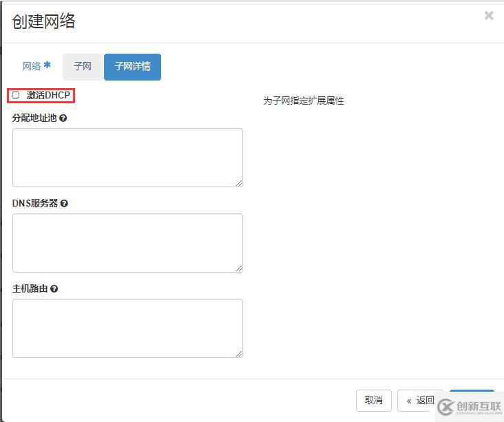Click the 创建网络 dialog title
The width and height of the screenshot is (504, 422).
(x=43, y=21)
